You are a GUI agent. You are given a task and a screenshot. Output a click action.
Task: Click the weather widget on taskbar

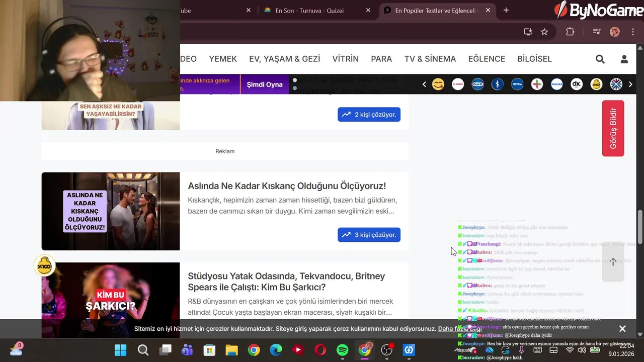click(16, 349)
